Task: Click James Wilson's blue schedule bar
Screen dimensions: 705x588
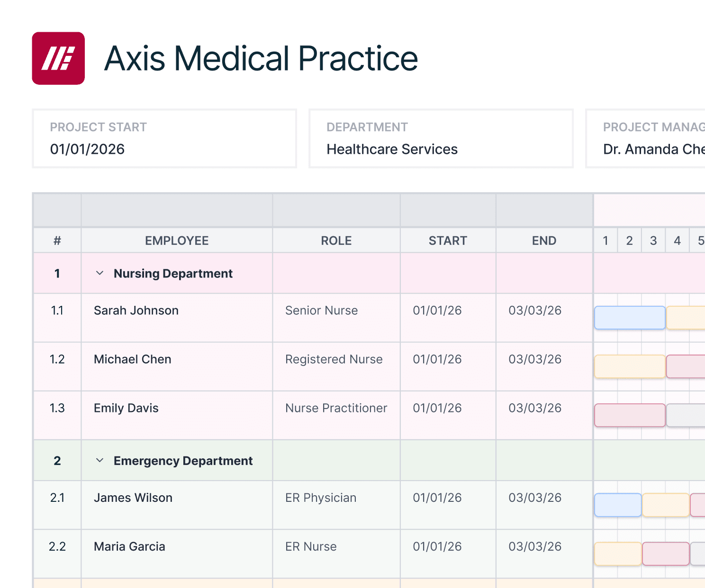Action: (618, 505)
